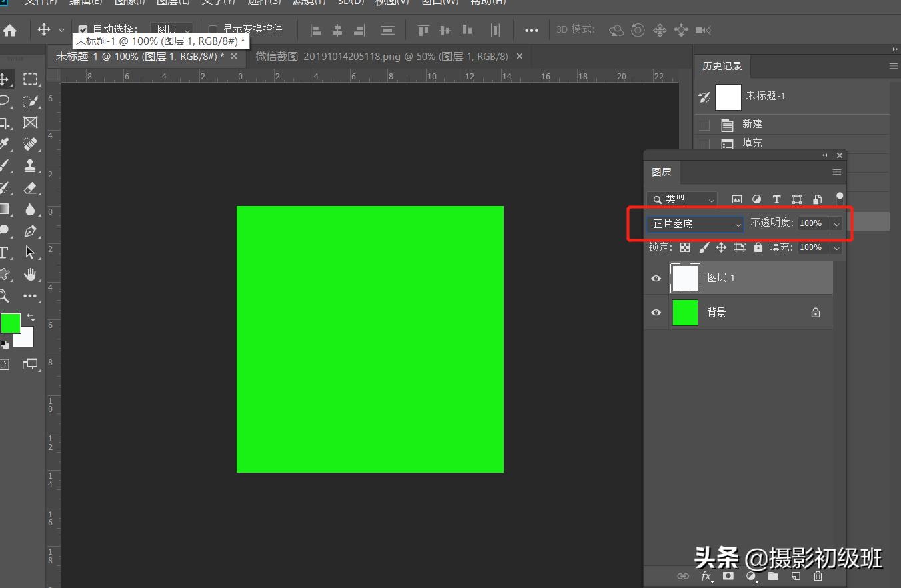
Task: Expand the 不透明度 opacity dropdown arrow
Action: (x=836, y=224)
